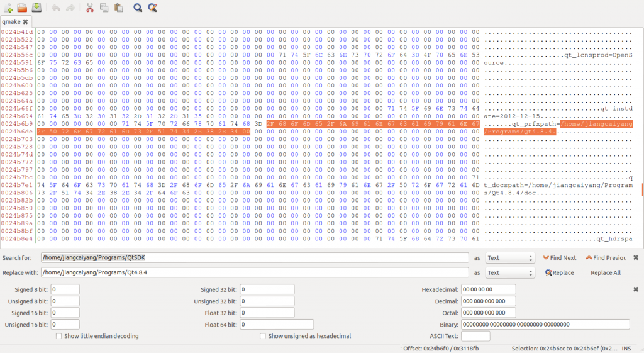Click ASCII text t_docspath=/home/jiangcaiyang/Program

coord(558,185)
